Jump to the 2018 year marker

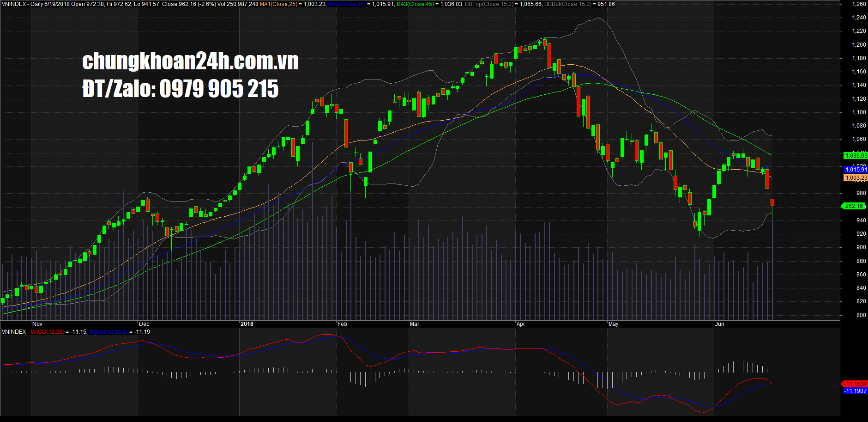(247, 324)
